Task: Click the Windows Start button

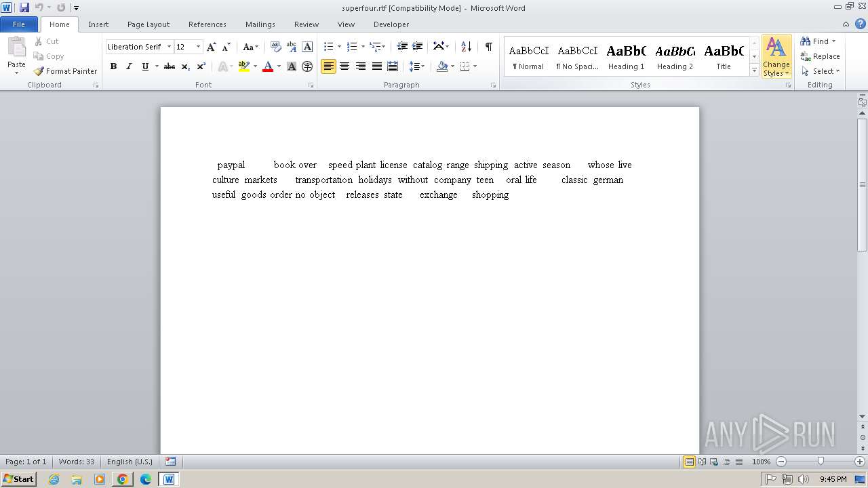Action: (19, 479)
